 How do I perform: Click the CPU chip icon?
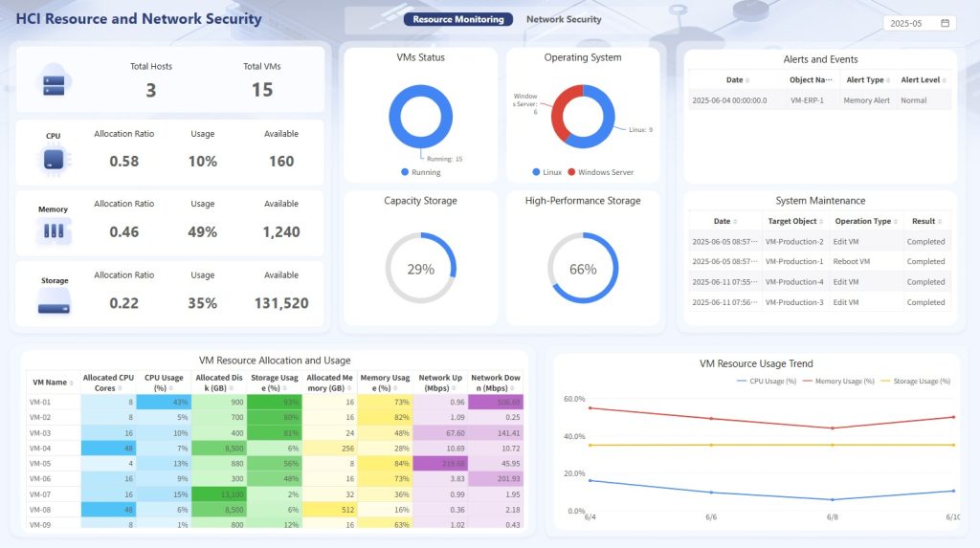click(53, 160)
